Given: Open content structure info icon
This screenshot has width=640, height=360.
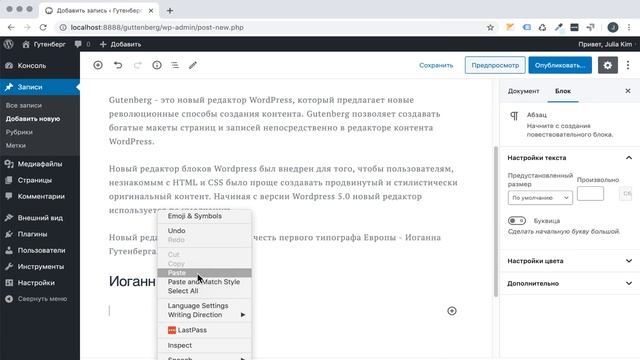Looking at the screenshot, I should click(157, 65).
